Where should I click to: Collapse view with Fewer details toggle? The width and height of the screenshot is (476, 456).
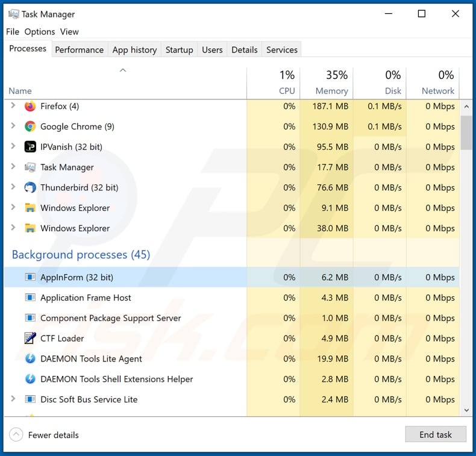pos(17,435)
